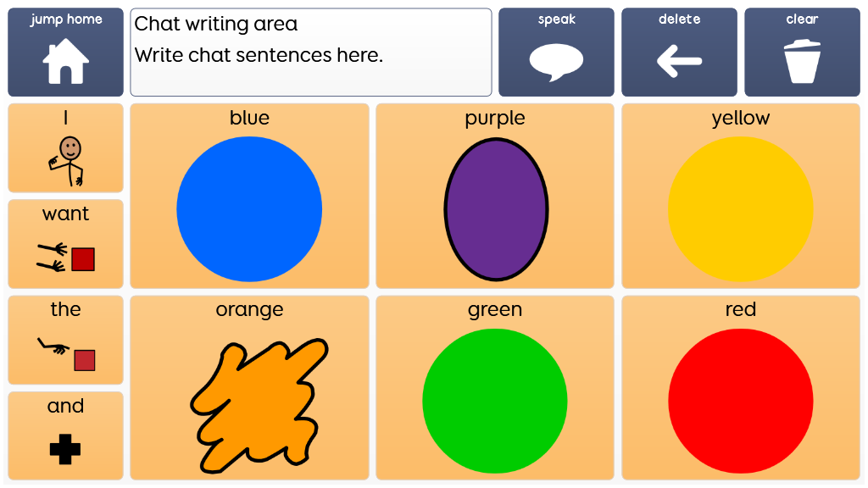This screenshot has height=488, width=868.
Task: Click the "yellow" word label
Action: 741,119
